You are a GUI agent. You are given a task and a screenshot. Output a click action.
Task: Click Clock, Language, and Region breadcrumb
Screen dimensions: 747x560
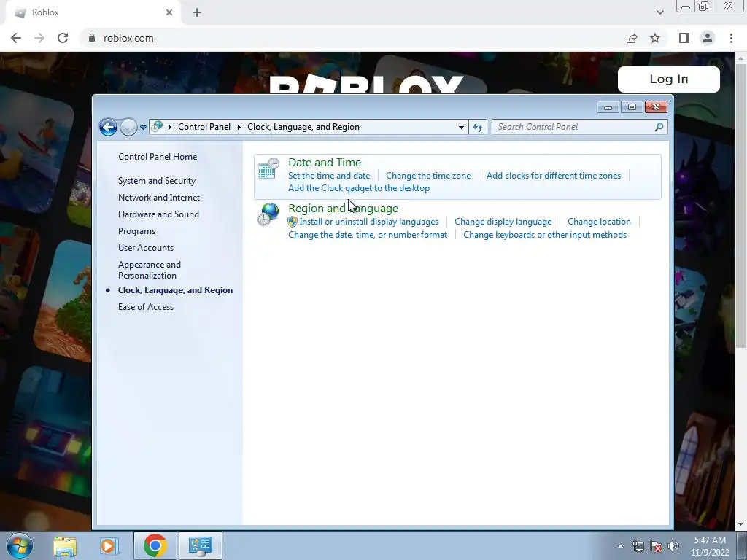[303, 127]
